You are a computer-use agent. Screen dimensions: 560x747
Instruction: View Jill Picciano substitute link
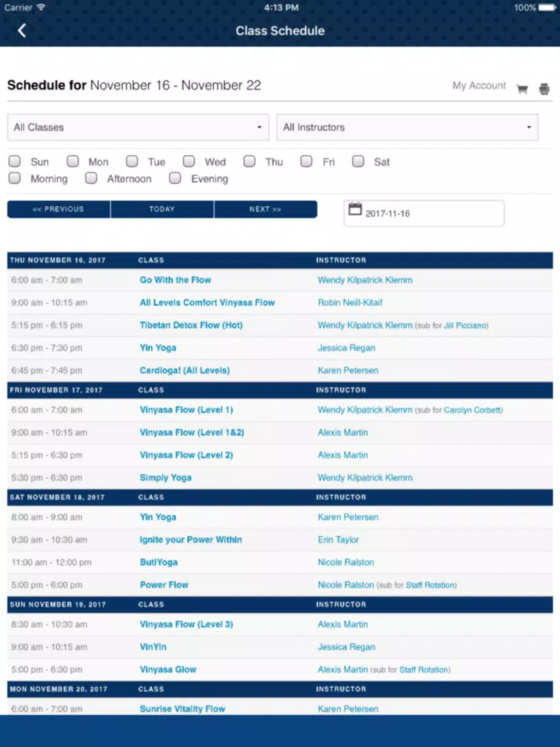click(x=465, y=326)
